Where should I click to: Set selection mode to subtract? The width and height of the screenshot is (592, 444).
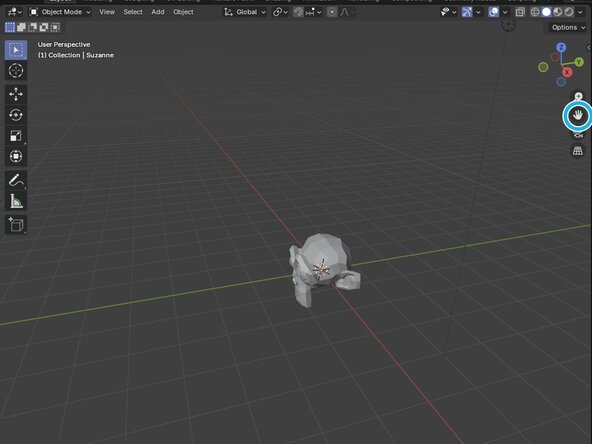point(32,27)
